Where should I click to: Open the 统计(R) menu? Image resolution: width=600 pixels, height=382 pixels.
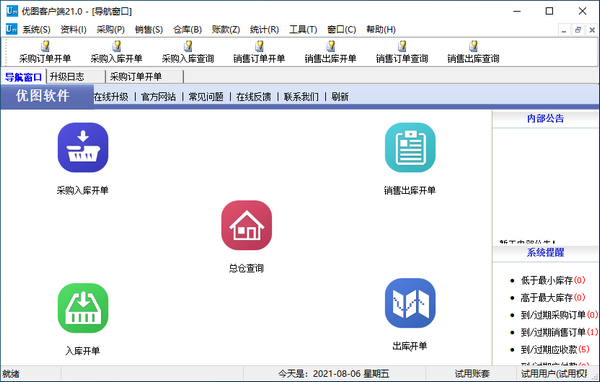[264, 29]
